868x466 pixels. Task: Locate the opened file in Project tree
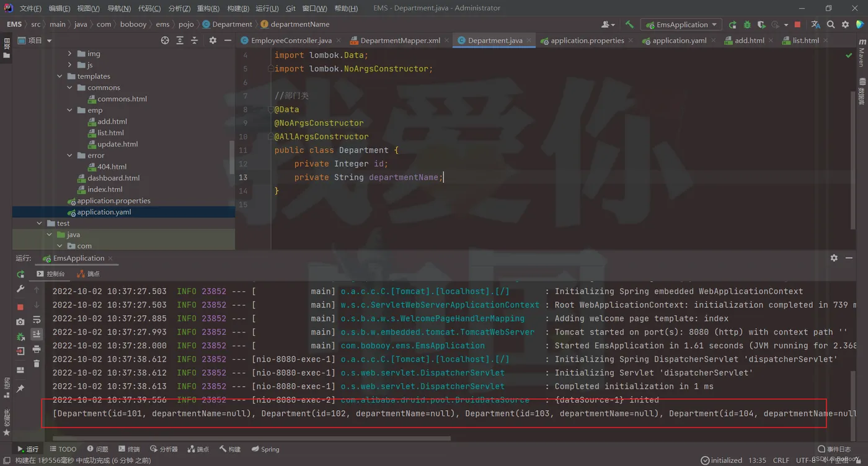165,40
